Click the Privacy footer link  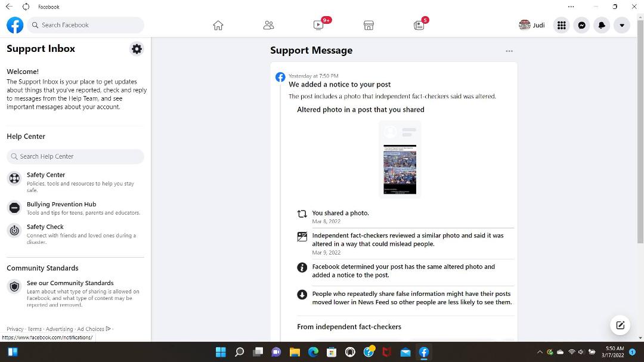pyautogui.click(x=15, y=329)
